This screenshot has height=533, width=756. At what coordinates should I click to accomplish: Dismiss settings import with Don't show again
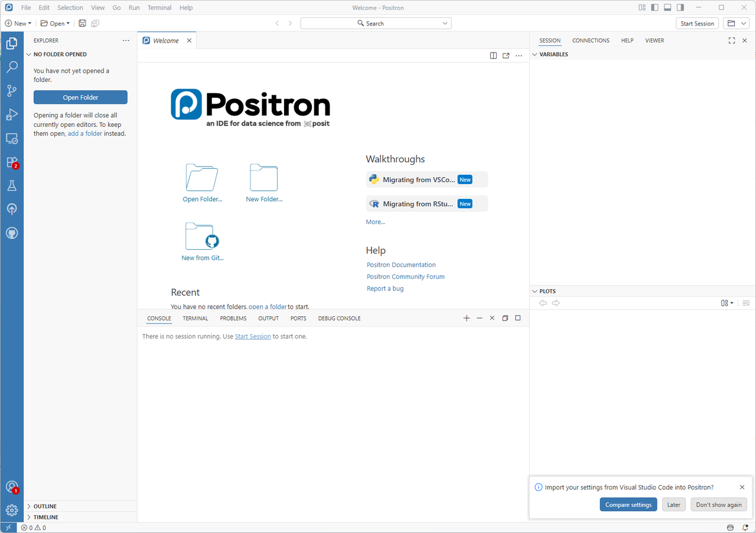[x=719, y=504]
